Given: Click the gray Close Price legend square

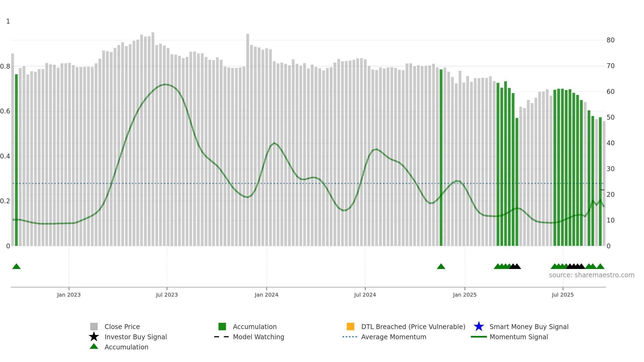Looking at the screenshot, I should (x=94, y=327).
